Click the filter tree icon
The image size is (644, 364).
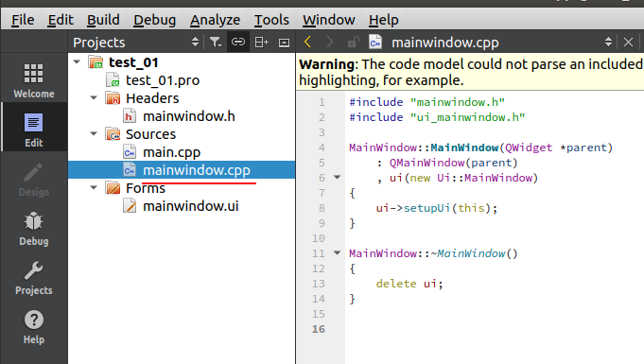tap(216, 42)
